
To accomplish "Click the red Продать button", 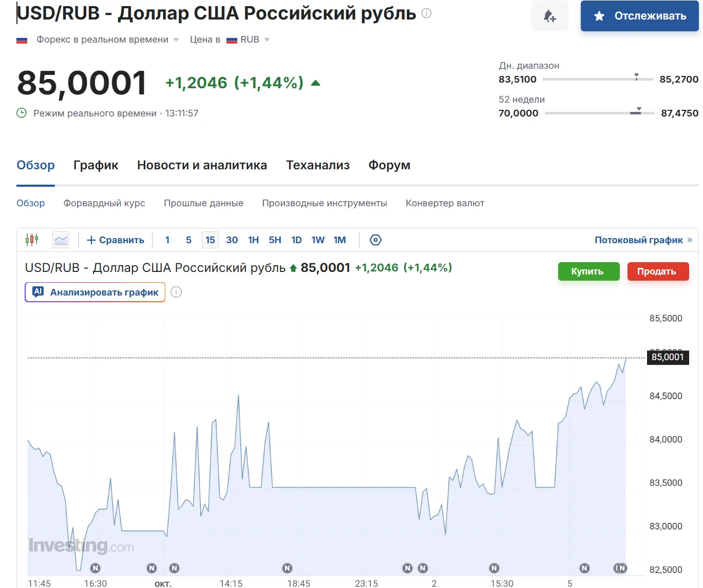I will click(658, 271).
